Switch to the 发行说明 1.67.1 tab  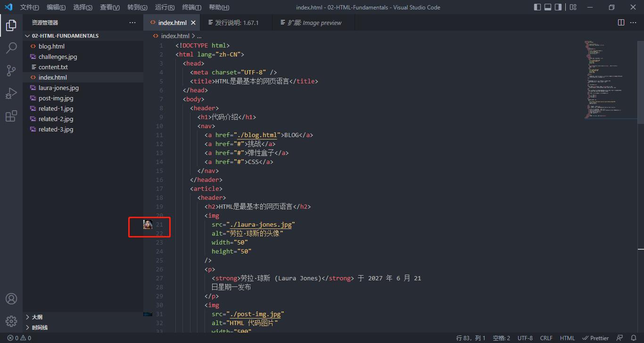pyautogui.click(x=236, y=22)
